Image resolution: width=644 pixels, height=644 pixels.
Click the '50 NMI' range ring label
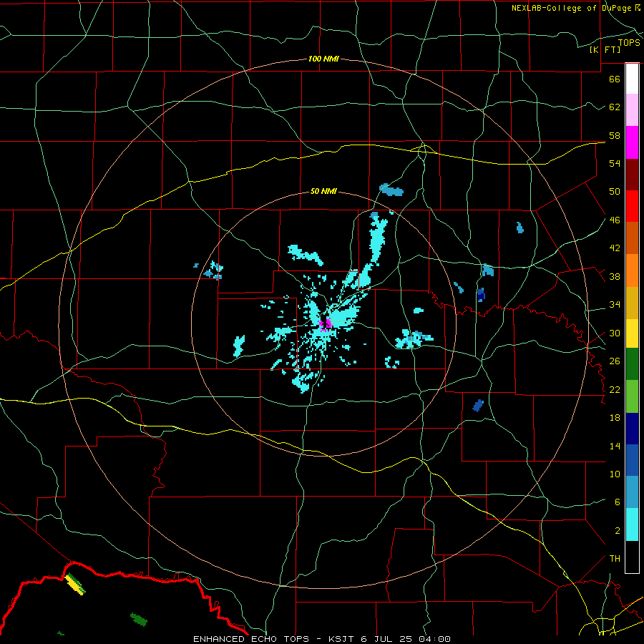[x=323, y=191]
